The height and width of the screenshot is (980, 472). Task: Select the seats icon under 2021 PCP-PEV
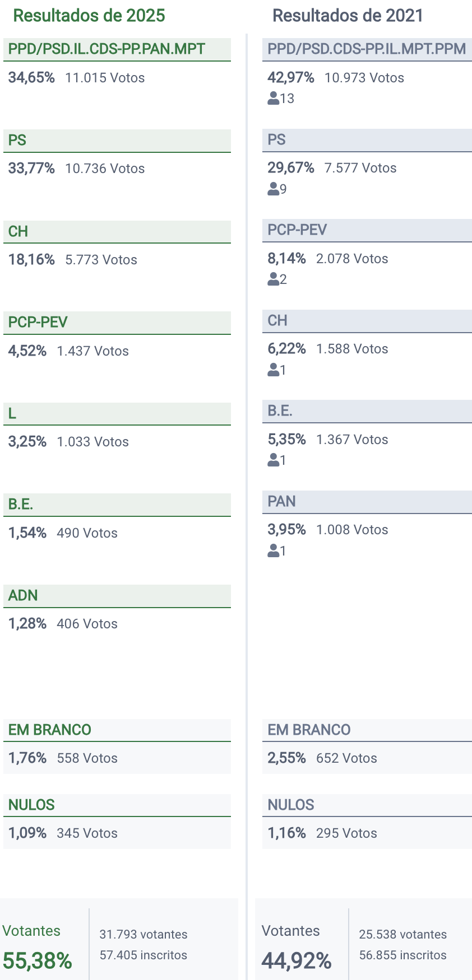click(x=274, y=279)
